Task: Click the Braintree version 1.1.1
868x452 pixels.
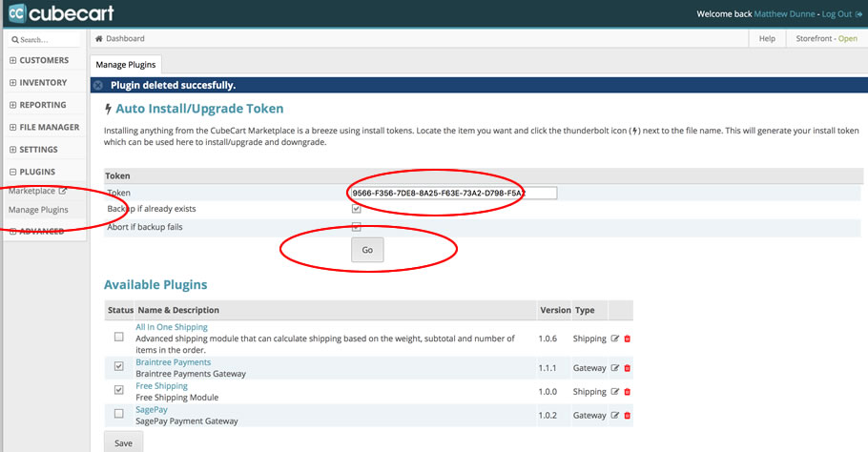Action: [548, 368]
